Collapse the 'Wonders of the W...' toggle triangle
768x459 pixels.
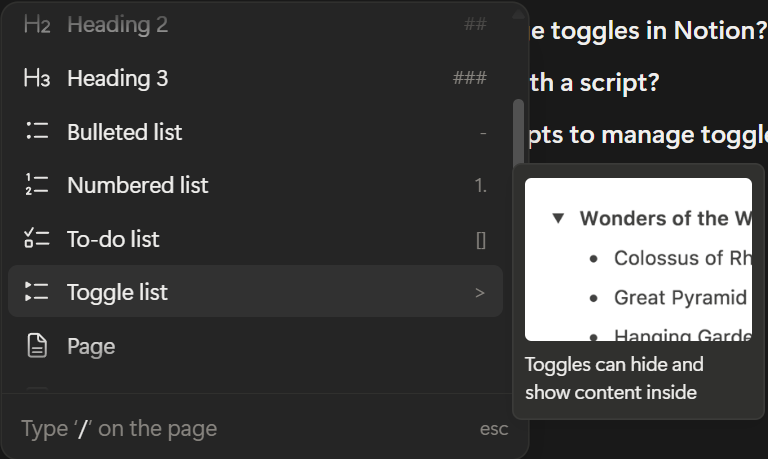[559, 218]
